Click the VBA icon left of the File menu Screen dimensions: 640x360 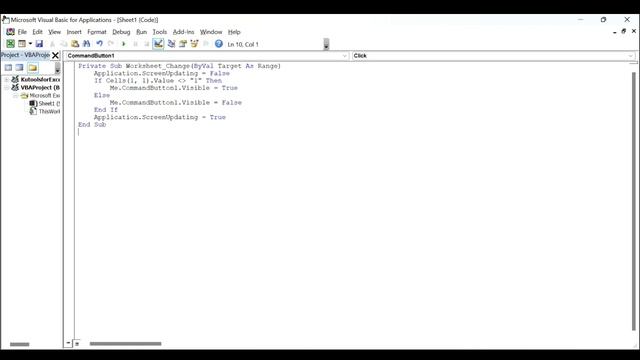(x=10, y=32)
